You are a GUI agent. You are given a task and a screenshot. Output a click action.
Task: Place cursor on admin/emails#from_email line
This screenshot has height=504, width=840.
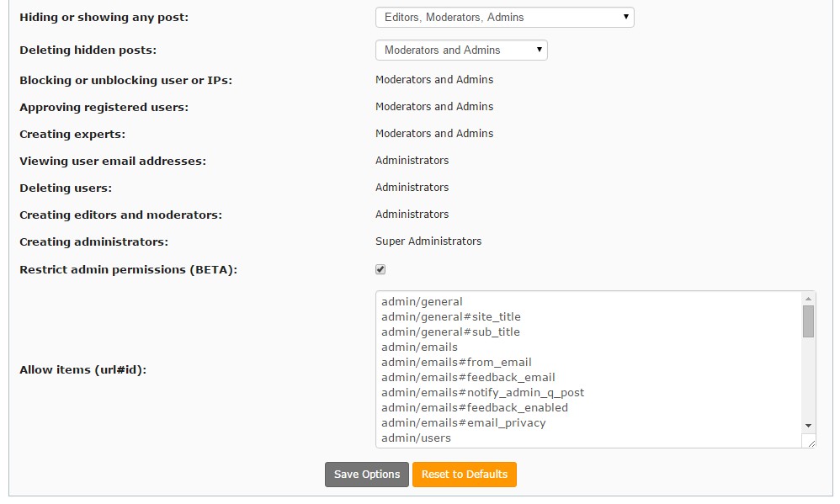[x=456, y=363]
